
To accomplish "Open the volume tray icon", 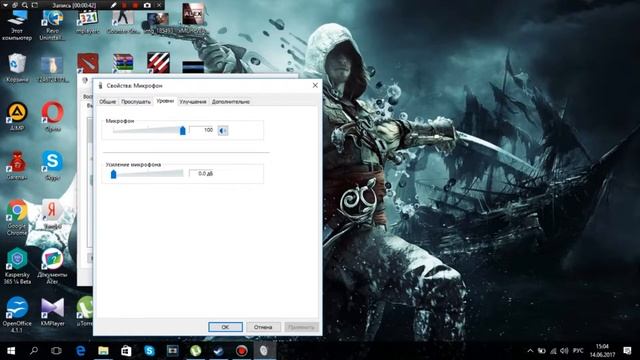I will coord(564,351).
